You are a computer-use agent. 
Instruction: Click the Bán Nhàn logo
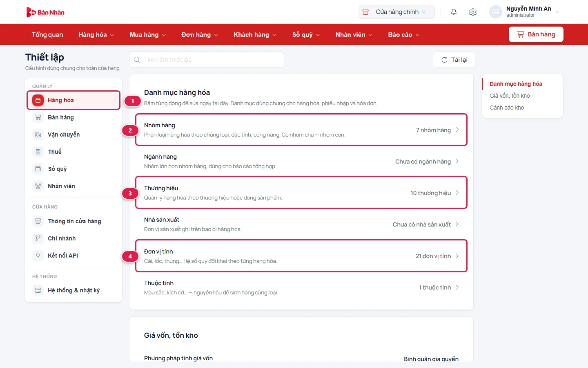pos(45,12)
